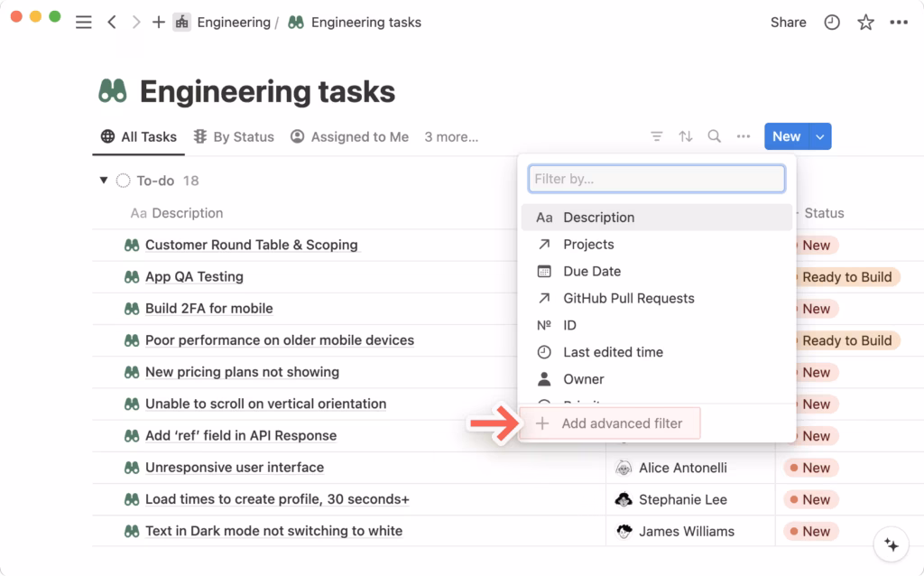Switch to the By Status tab
Image resolution: width=924 pixels, height=576 pixels.
(x=234, y=137)
